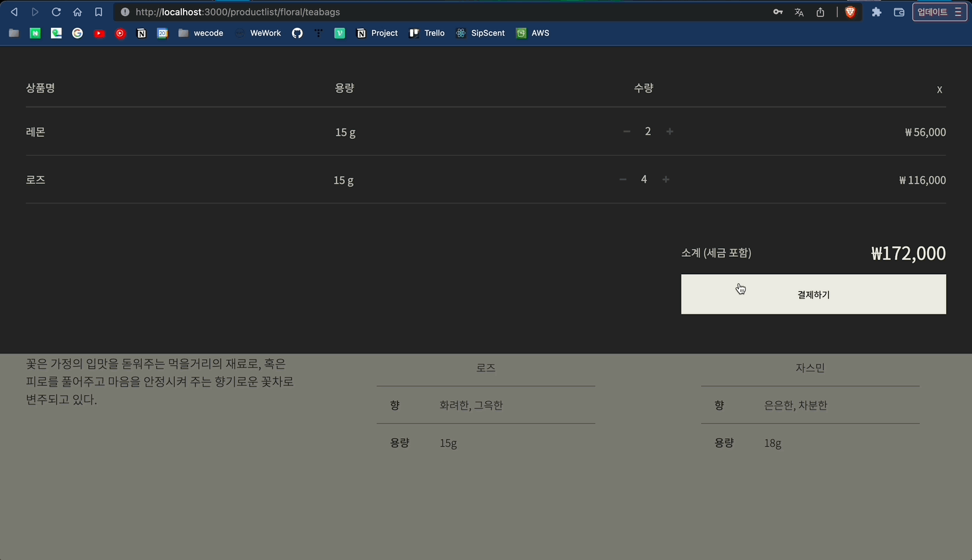
Task: Share the page via the share icon
Action: click(x=820, y=11)
